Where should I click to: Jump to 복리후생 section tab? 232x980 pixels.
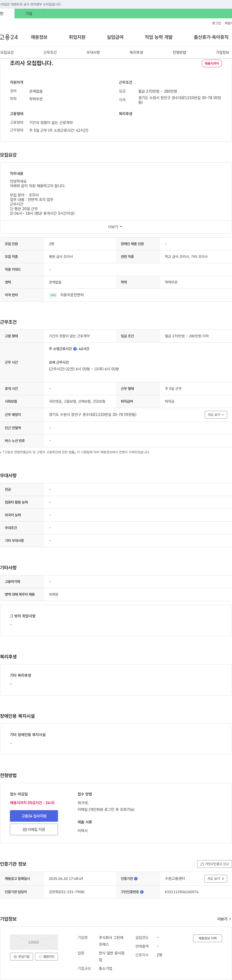coord(136,53)
